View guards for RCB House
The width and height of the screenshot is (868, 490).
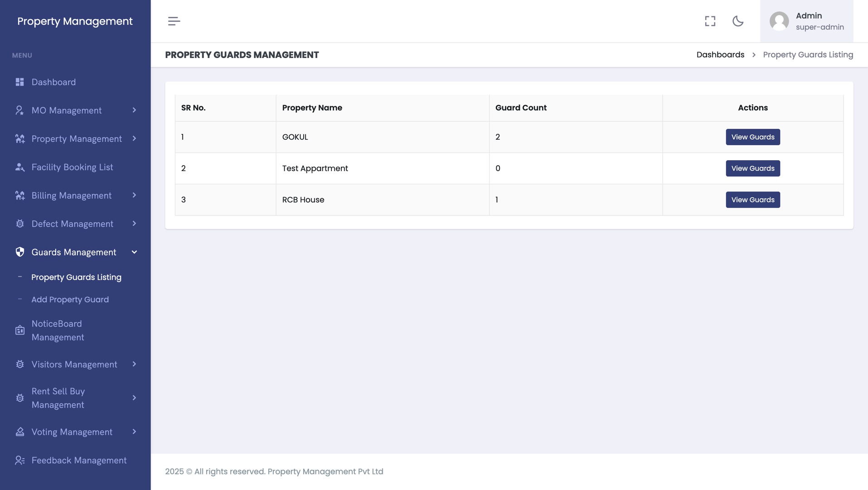click(752, 200)
